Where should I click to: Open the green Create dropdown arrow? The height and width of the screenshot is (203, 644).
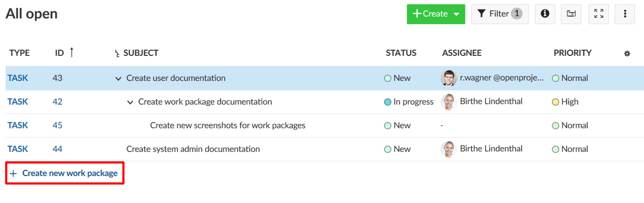coord(456,14)
